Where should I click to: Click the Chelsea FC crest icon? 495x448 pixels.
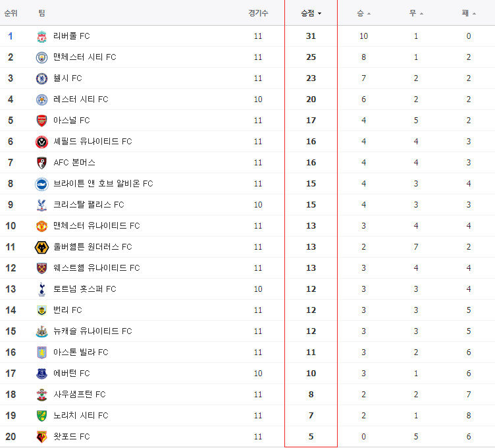[x=41, y=78]
